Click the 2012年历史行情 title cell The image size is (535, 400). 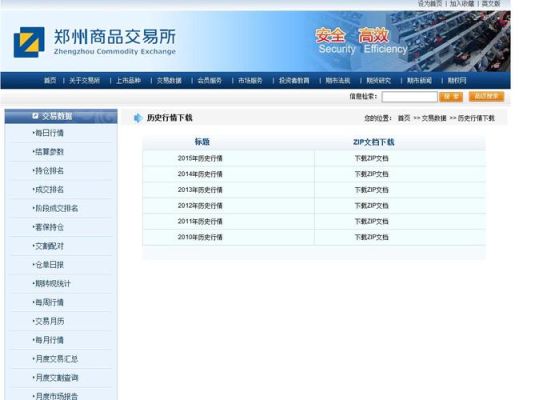point(200,205)
